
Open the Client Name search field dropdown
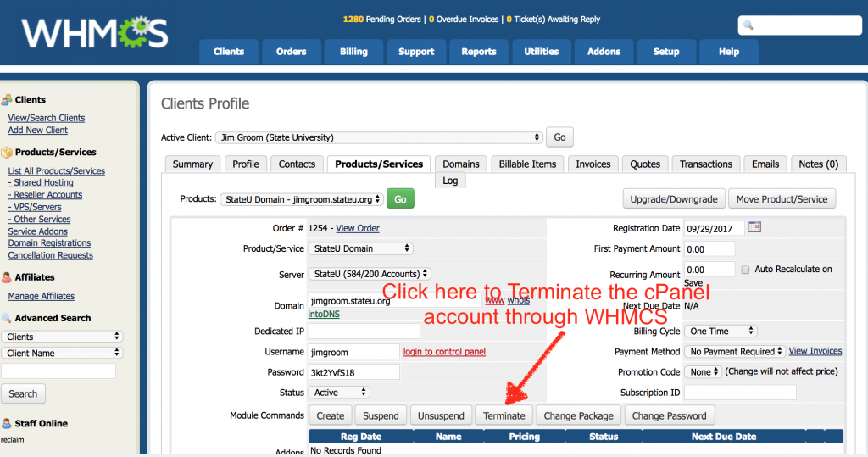[62, 353]
